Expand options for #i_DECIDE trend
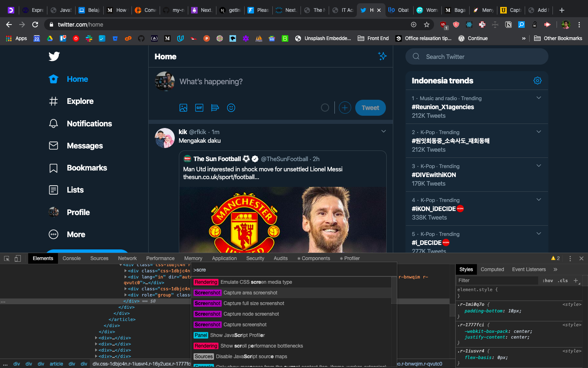This screenshot has height=368, width=588. click(539, 233)
